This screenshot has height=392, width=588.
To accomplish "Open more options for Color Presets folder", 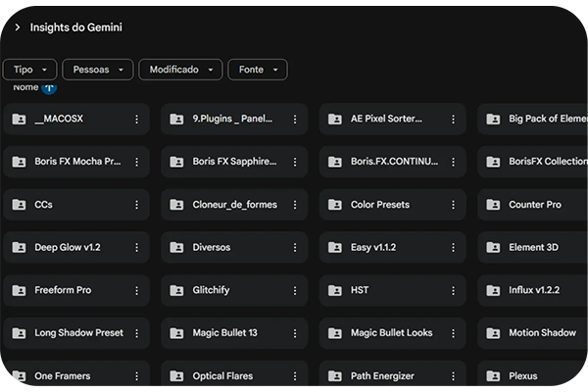I will coord(453,205).
